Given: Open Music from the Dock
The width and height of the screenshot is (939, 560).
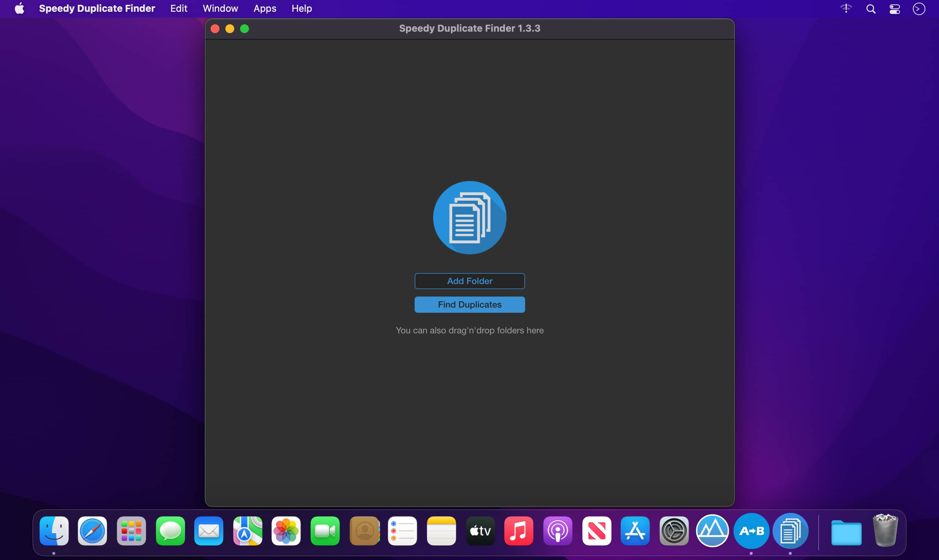Looking at the screenshot, I should pos(519,531).
